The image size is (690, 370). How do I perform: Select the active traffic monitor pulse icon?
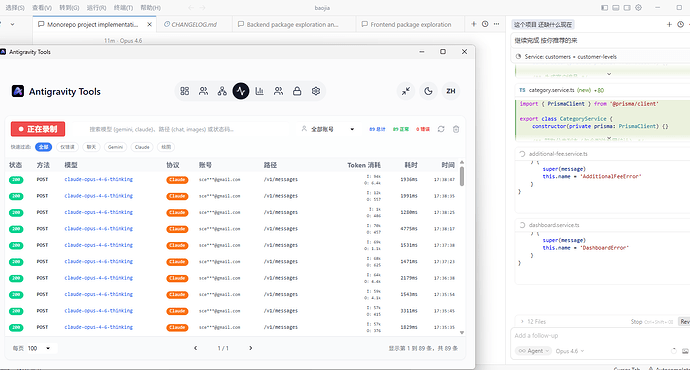pyautogui.click(x=241, y=91)
